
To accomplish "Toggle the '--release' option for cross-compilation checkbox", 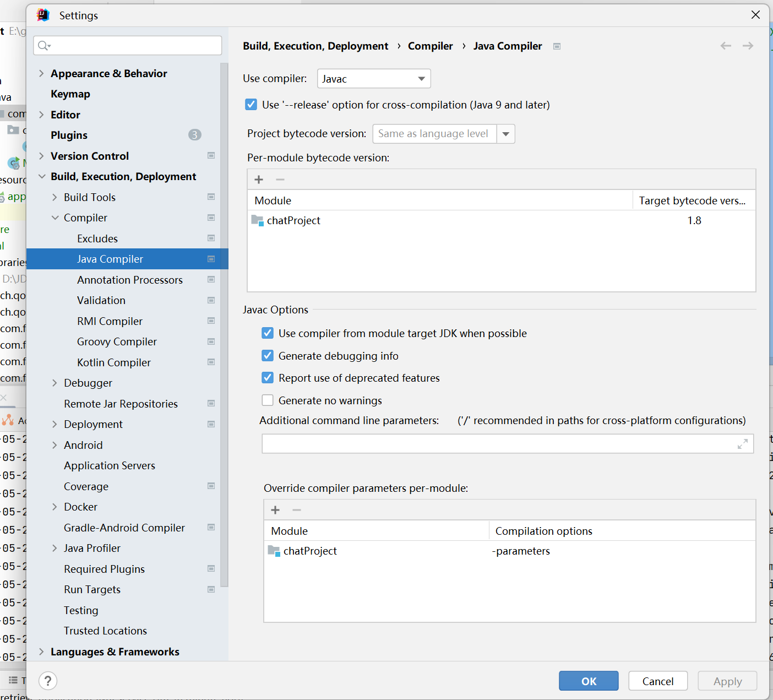I will pos(251,105).
